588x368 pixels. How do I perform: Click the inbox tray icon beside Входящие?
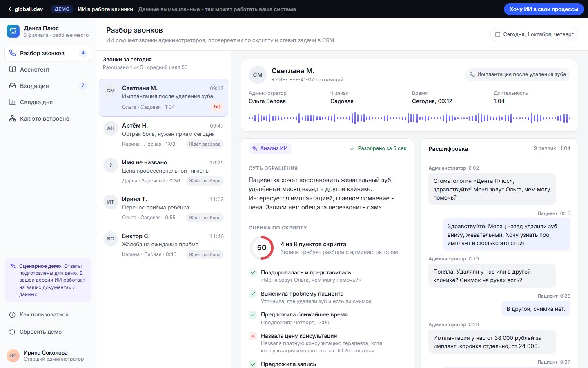pyautogui.click(x=13, y=86)
